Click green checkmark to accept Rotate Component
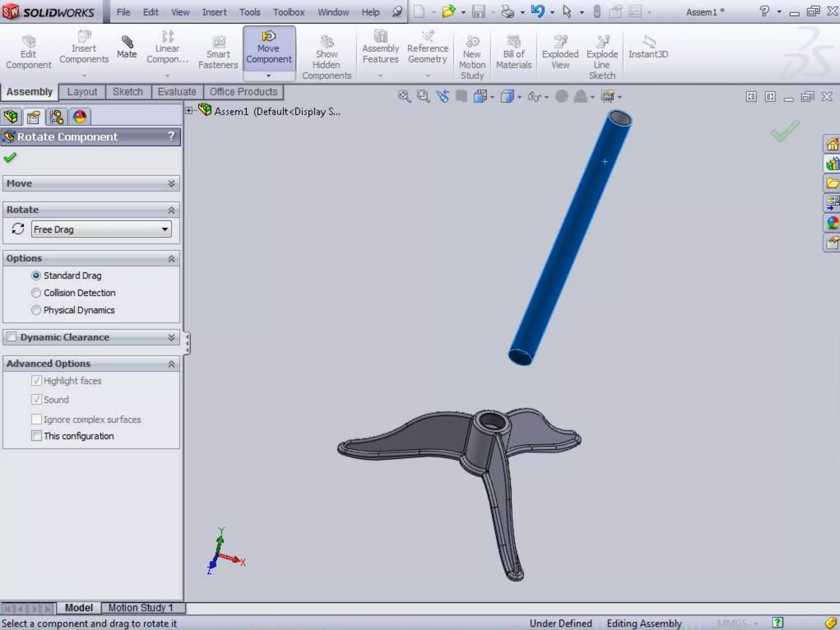 coord(10,157)
